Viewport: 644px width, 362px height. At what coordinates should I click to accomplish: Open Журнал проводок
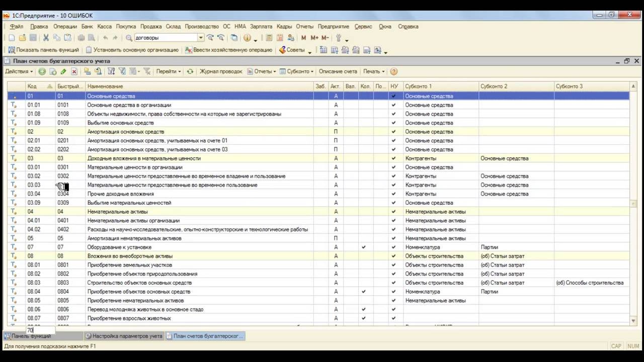tap(221, 71)
